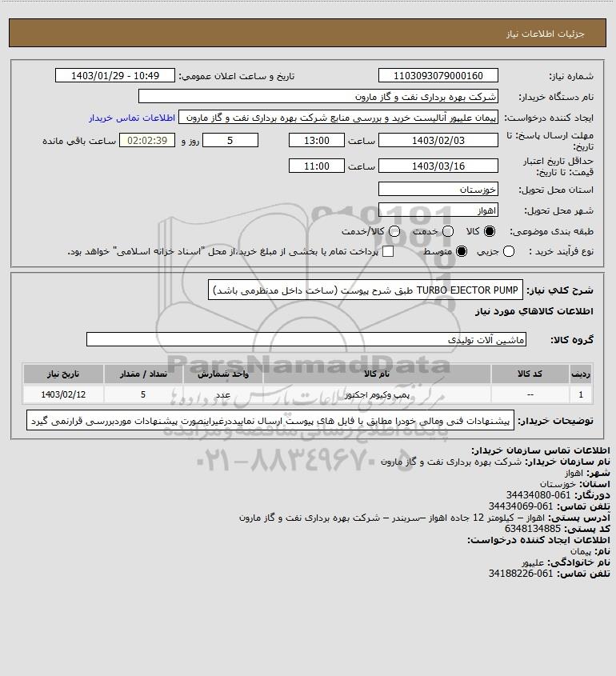Screen dimensions: 616x676
Task: Select the متوسط purchase type radio
Action: coord(462,251)
